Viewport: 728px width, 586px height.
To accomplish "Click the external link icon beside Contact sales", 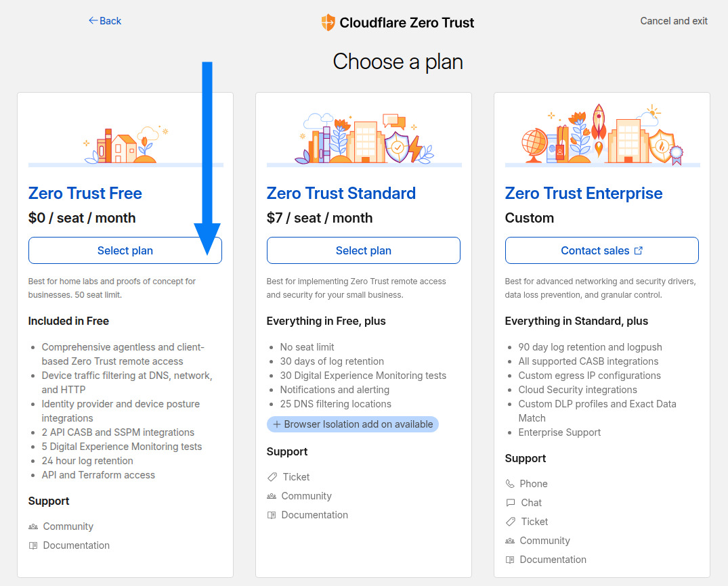I will click(x=638, y=250).
